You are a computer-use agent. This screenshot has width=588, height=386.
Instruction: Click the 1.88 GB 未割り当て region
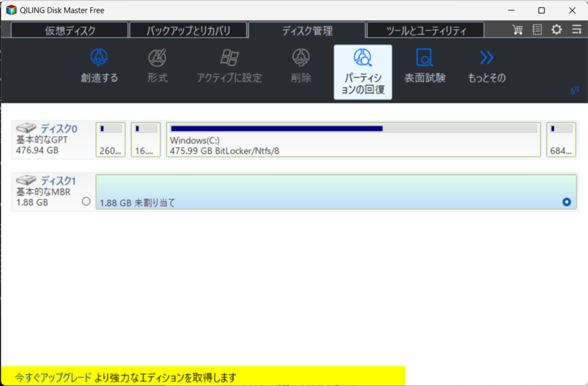(336, 192)
